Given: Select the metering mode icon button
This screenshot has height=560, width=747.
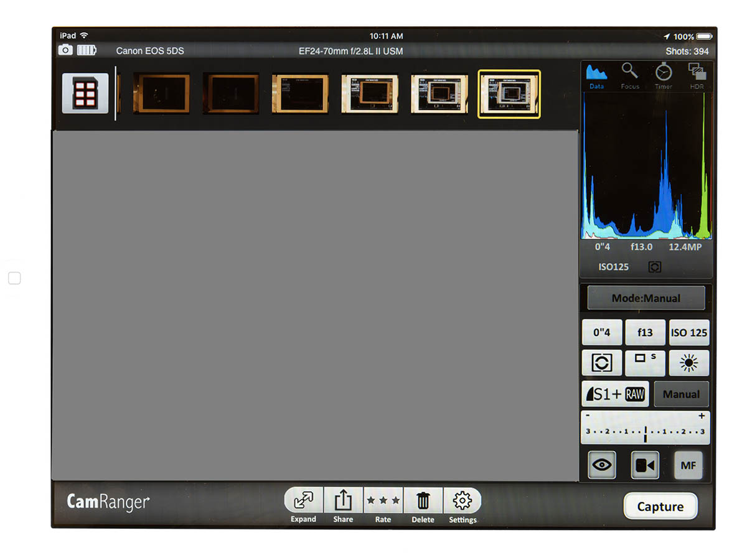Looking at the screenshot, I should (x=601, y=363).
